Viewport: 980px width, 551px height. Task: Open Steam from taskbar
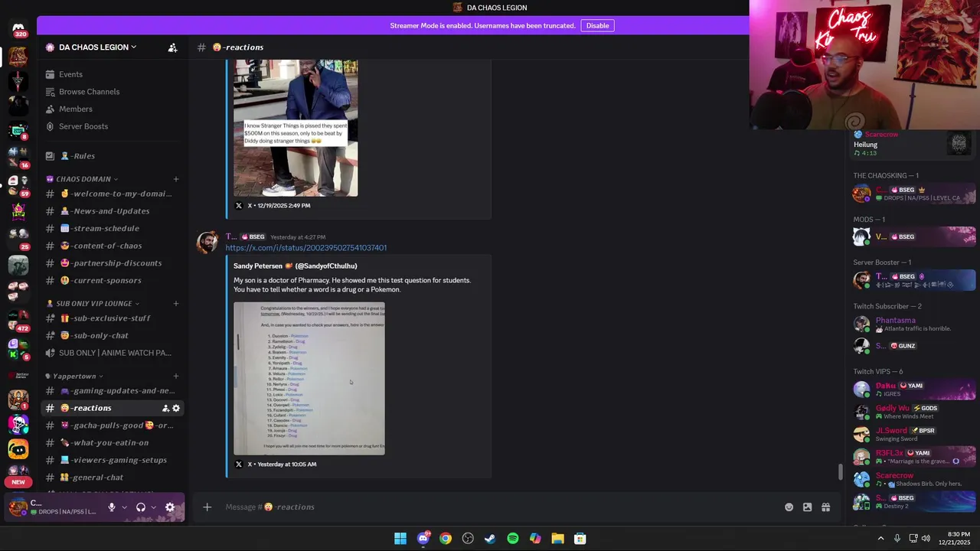pos(490,539)
